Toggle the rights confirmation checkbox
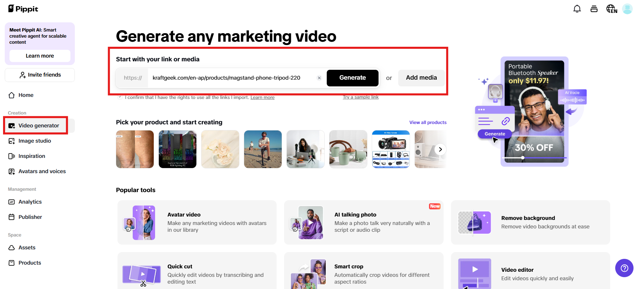The height and width of the screenshot is (289, 644). pos(120,97)
